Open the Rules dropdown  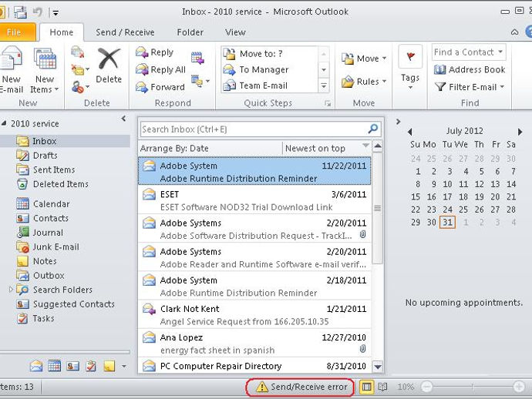coord(364,82)
